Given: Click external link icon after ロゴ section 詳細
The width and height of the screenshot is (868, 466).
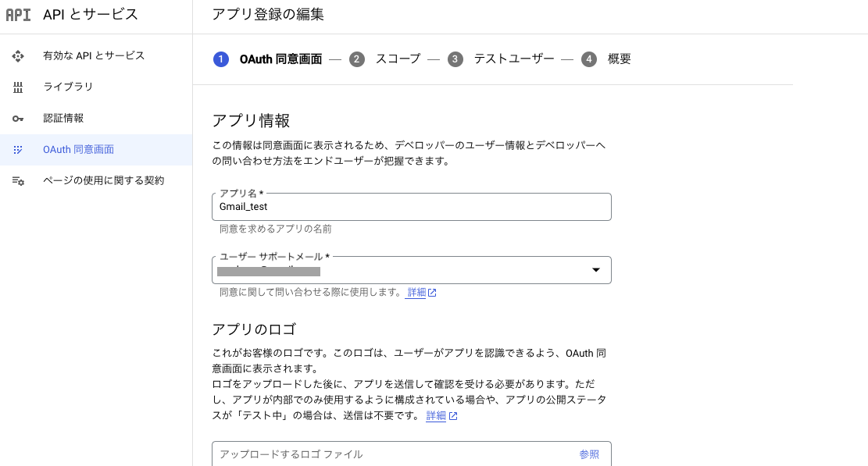Looking at the screenshot, I should 452,416.
